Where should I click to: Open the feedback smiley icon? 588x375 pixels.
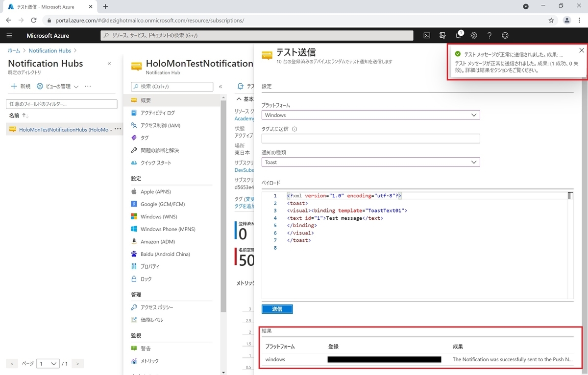(x=505, y=35)
